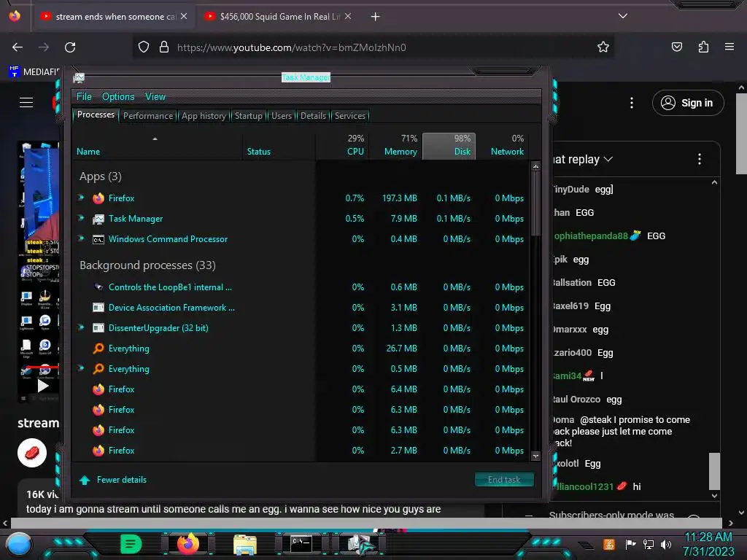Click the taskbar clock showing 11:28 AM

pyautogui.click(x=708, y=544)
